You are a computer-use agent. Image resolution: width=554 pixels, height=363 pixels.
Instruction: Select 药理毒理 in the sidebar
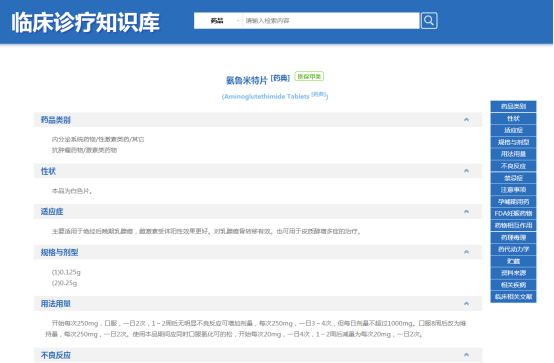click(x=513, y=237)
